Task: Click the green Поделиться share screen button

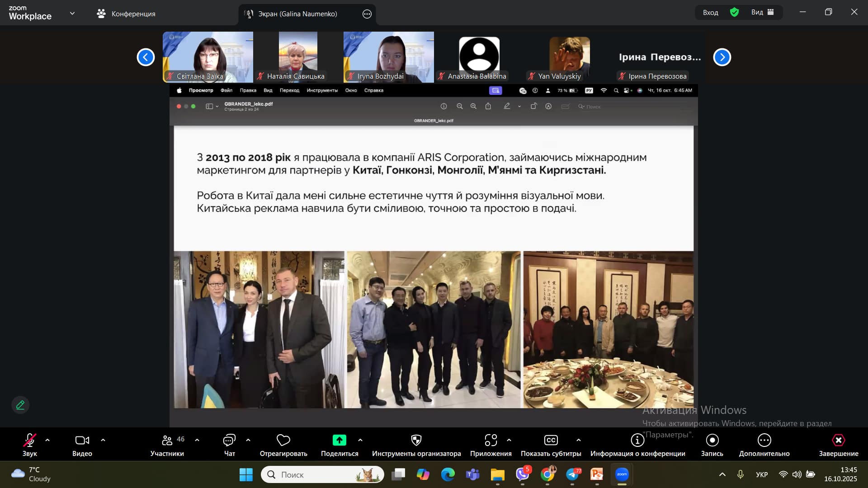Action: click(x=339, y=441)
